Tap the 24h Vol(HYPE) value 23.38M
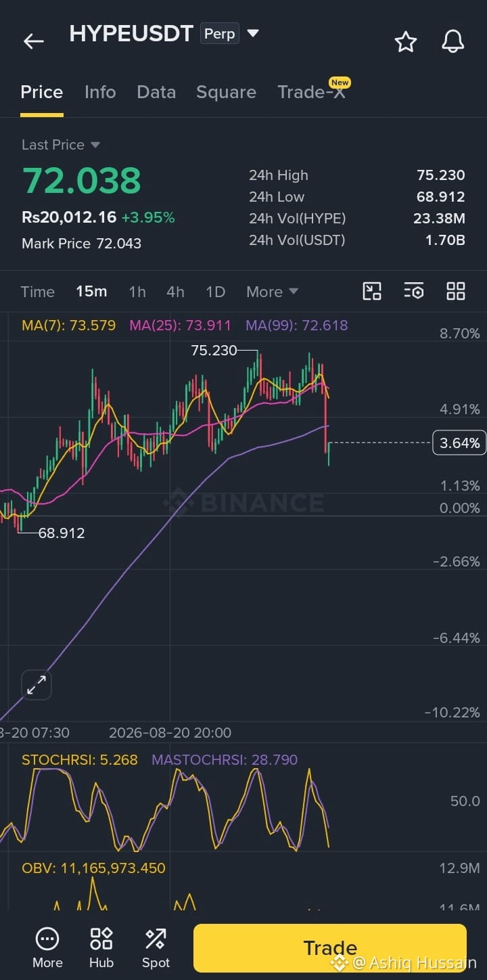The image size is (487, 980). 439,219
